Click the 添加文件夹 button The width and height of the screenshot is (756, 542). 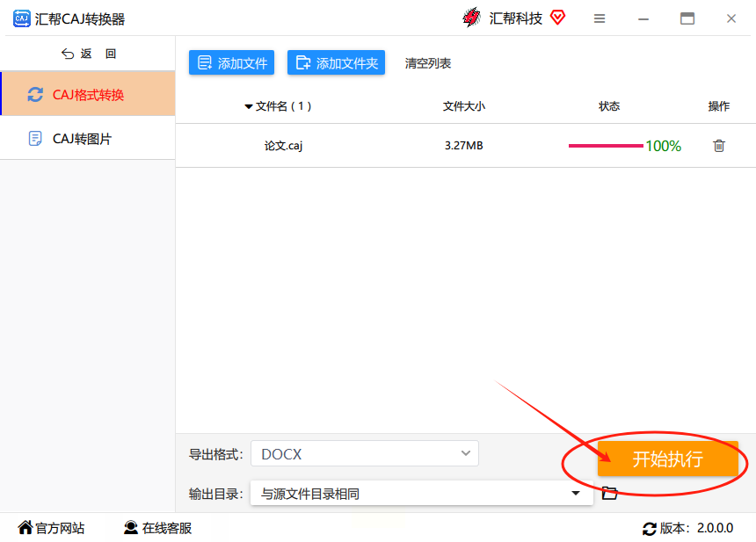point(336,62)
